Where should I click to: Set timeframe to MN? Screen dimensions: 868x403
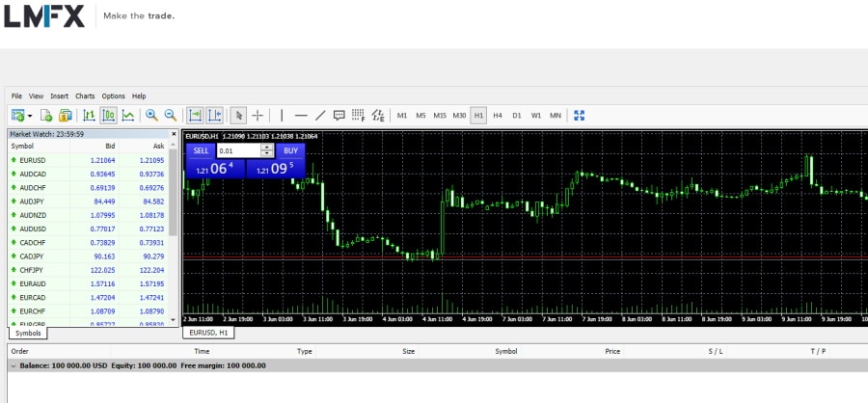556,116
